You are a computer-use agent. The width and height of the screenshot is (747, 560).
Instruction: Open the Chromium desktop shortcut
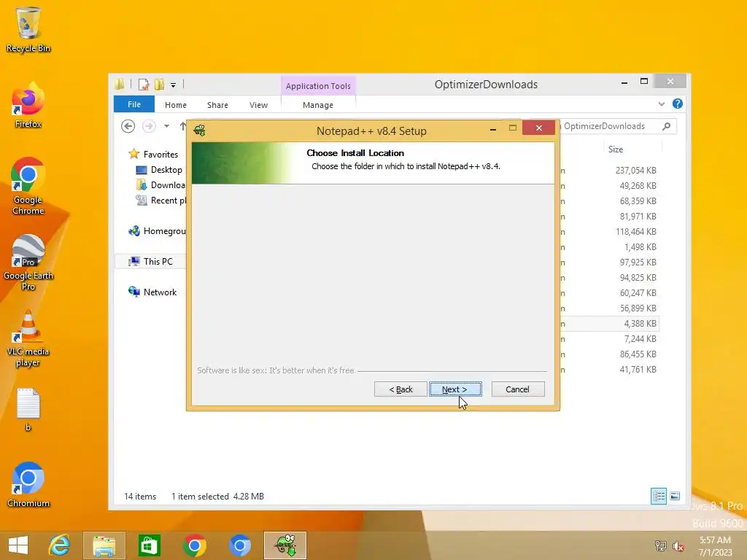(x=28, y=485)
